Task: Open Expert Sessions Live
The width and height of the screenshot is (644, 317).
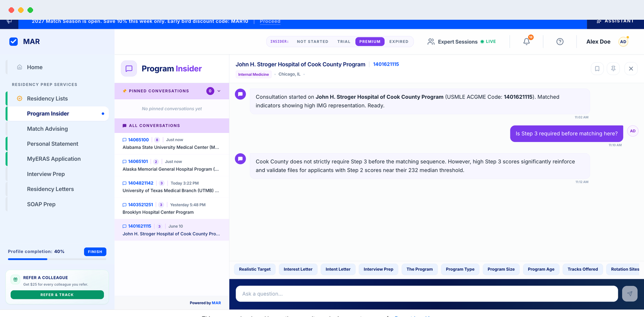Action: 462,42
